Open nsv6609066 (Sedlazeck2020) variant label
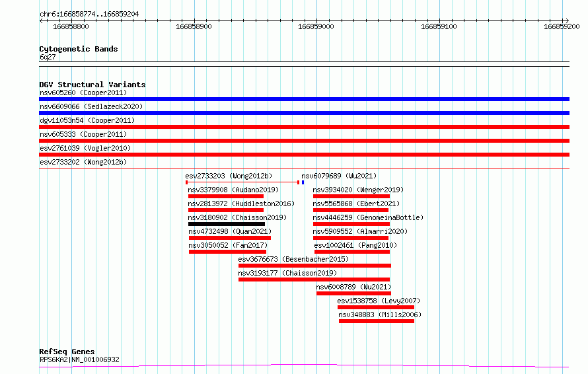 click(x=91, y=106)
